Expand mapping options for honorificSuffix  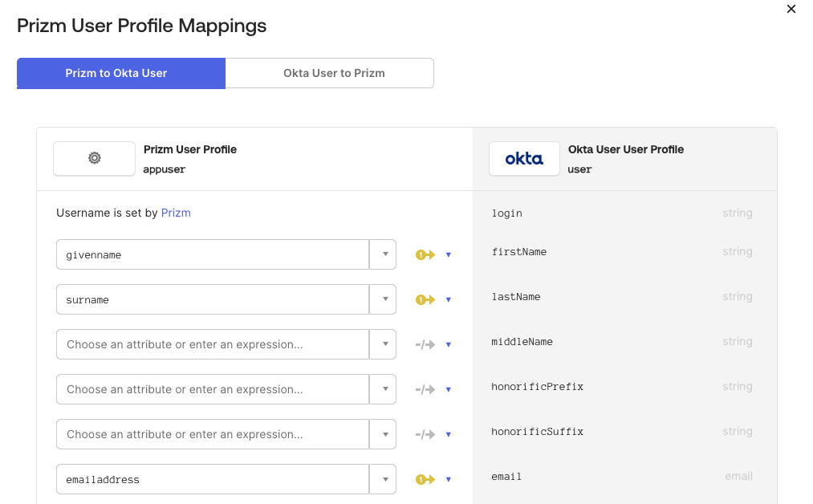pyautogui.click(x=449, y=434)
